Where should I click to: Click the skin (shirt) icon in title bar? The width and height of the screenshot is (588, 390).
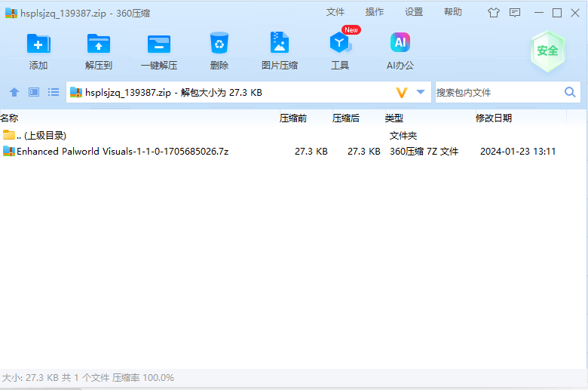[494, 13]
